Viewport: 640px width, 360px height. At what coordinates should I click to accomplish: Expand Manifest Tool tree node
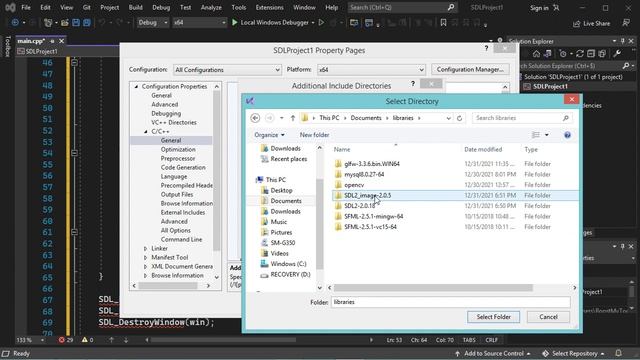click(x=146, y=258)
